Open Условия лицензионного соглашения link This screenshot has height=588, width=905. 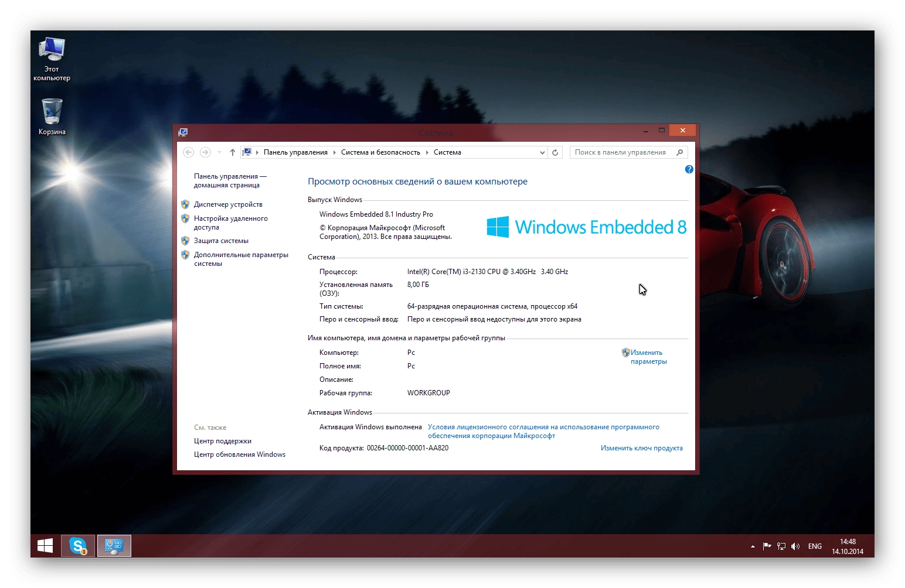[x=543, y=431]
